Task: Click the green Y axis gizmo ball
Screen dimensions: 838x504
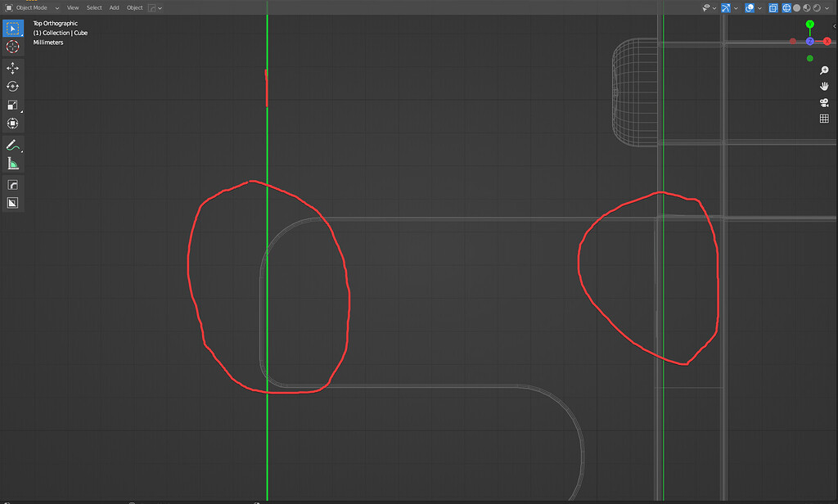Action: click(x=809, y=25)
